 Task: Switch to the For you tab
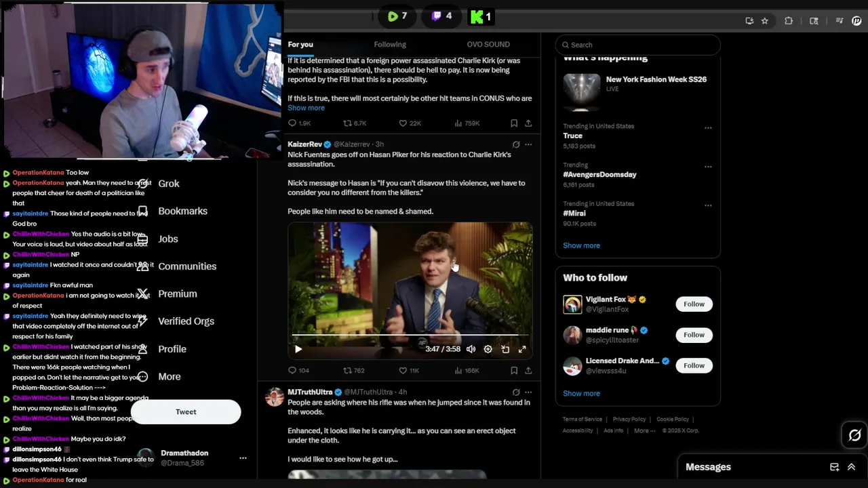coord(300,45)
